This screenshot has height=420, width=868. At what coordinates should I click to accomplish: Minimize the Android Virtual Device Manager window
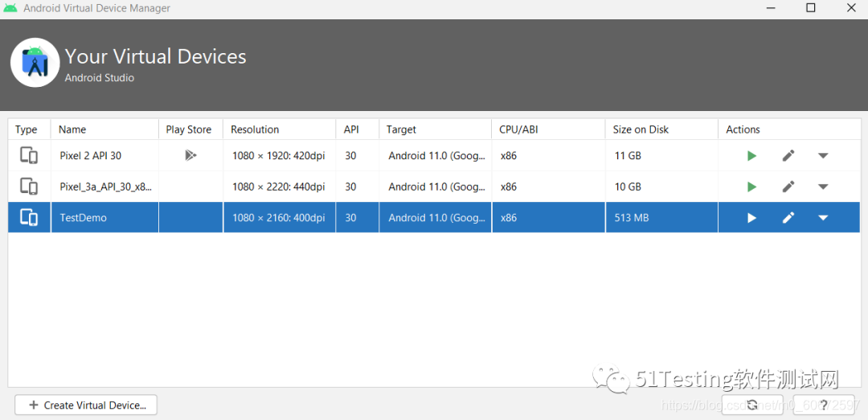769,8
